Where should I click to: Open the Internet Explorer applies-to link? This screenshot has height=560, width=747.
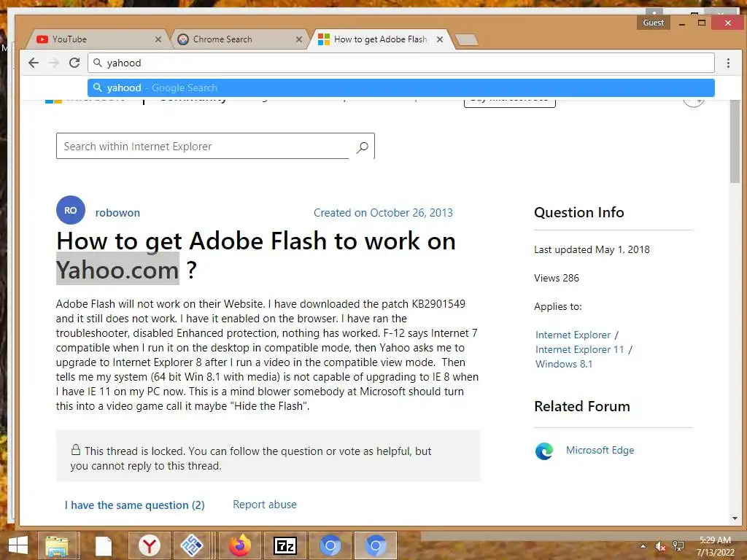pos(573,335)
